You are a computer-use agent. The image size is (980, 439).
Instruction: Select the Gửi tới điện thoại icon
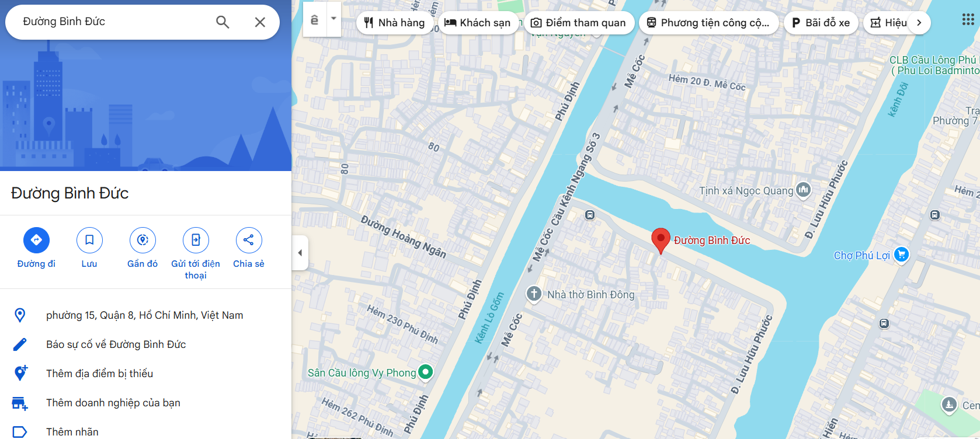coord(196,240)
